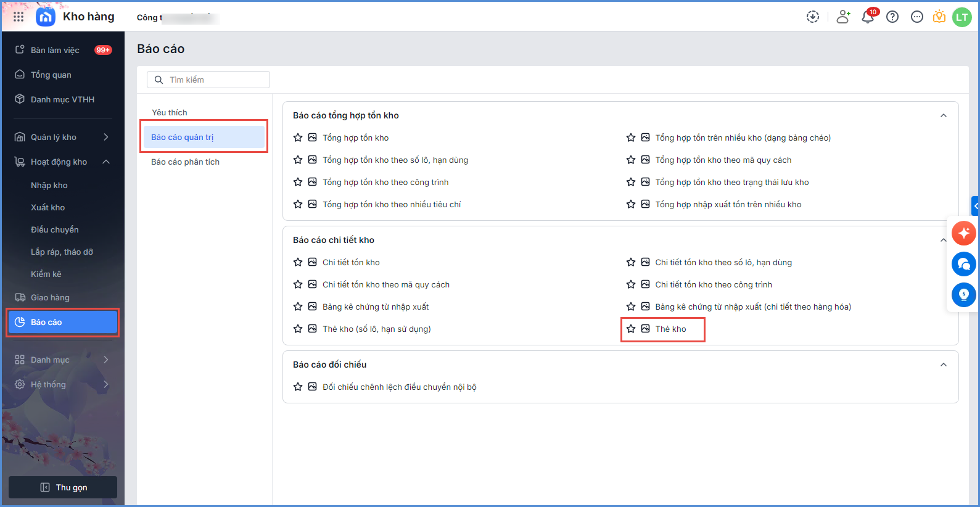Open the orange AI assistant floating button
980x507 pixels.
(x=963, y=233)
